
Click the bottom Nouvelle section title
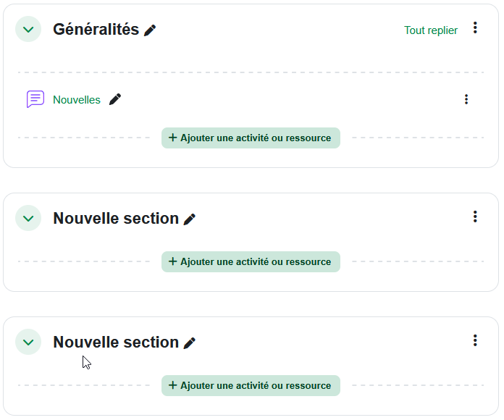click(116, 342)
